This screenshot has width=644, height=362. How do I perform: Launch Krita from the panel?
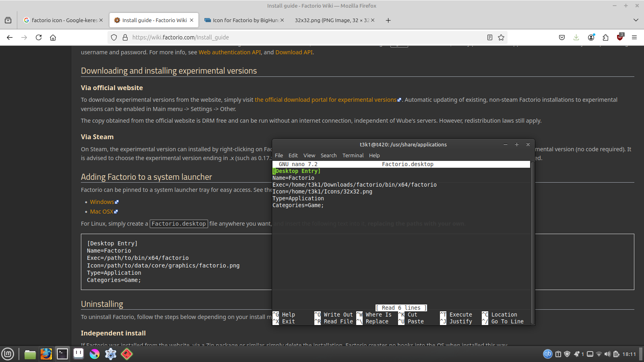pos(95,354)
